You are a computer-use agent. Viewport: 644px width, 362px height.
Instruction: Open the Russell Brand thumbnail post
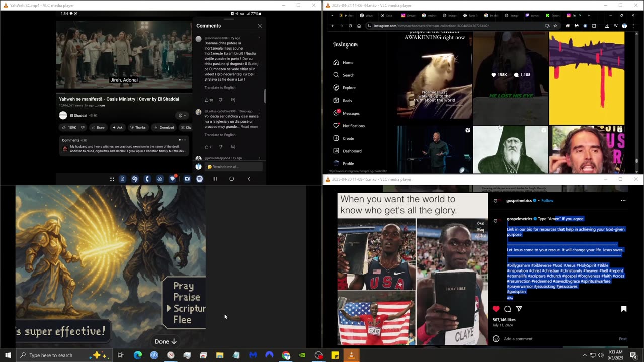(587, 150)
